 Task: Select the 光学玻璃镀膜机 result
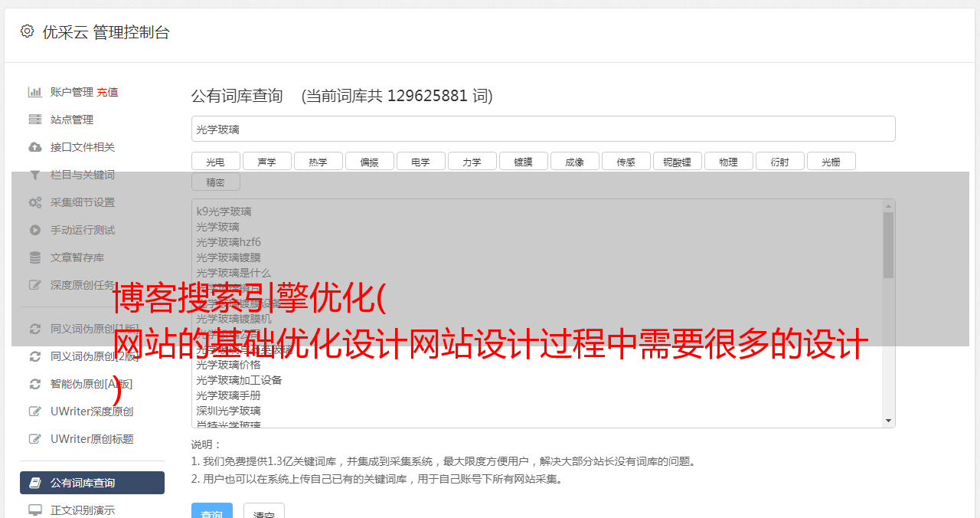[x=234, y=319]
